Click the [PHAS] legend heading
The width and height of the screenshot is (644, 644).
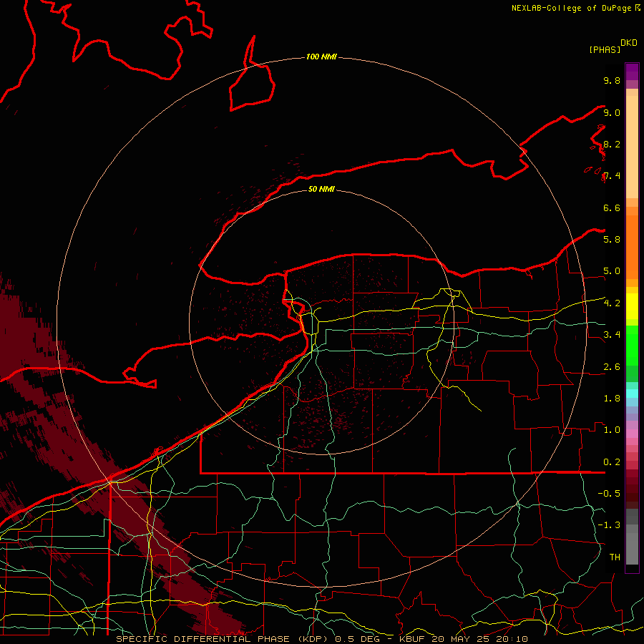coord(605,49)
